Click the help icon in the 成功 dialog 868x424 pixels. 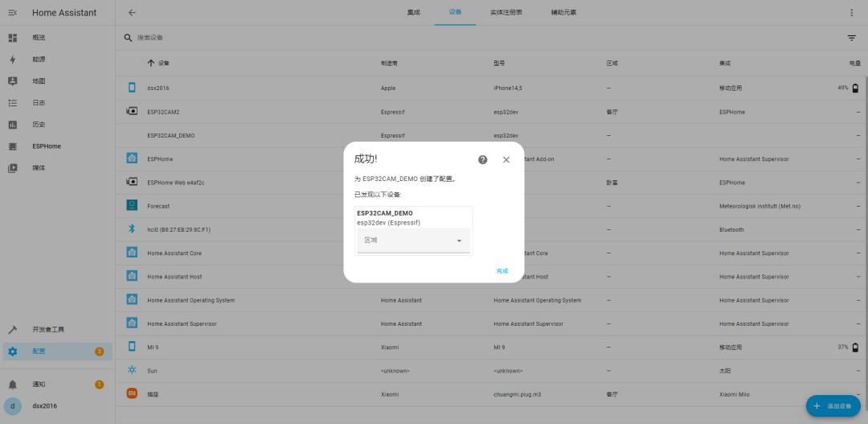coord(483,159)
